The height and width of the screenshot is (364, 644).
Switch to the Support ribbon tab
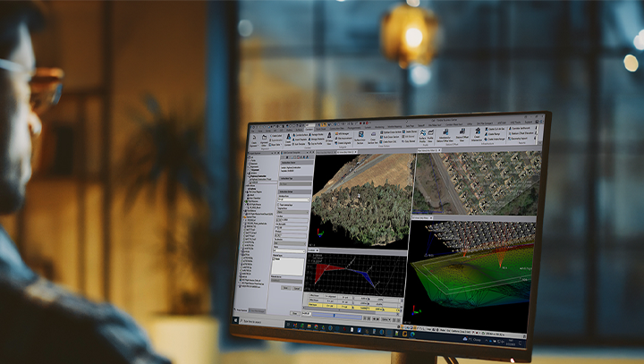point(529,122)
